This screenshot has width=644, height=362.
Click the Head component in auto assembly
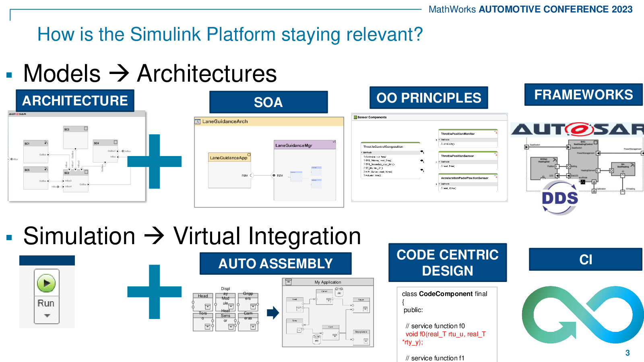[x=203, y=301]
